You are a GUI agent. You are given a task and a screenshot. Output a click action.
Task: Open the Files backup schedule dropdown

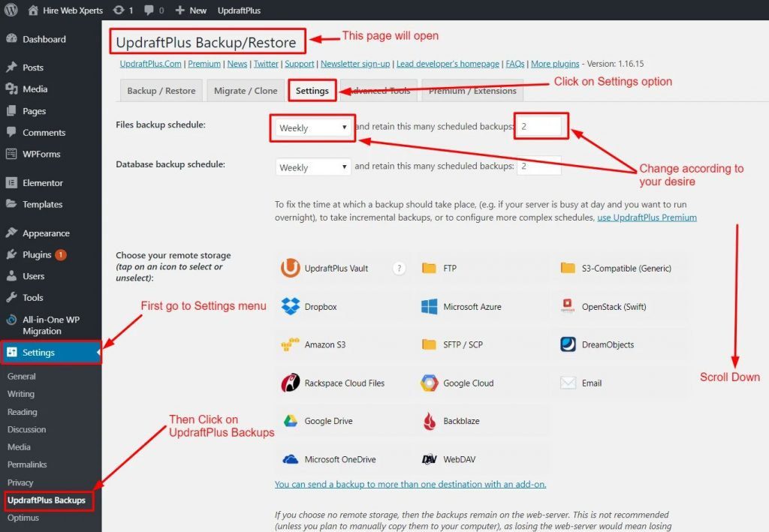[x=313, y=128]
